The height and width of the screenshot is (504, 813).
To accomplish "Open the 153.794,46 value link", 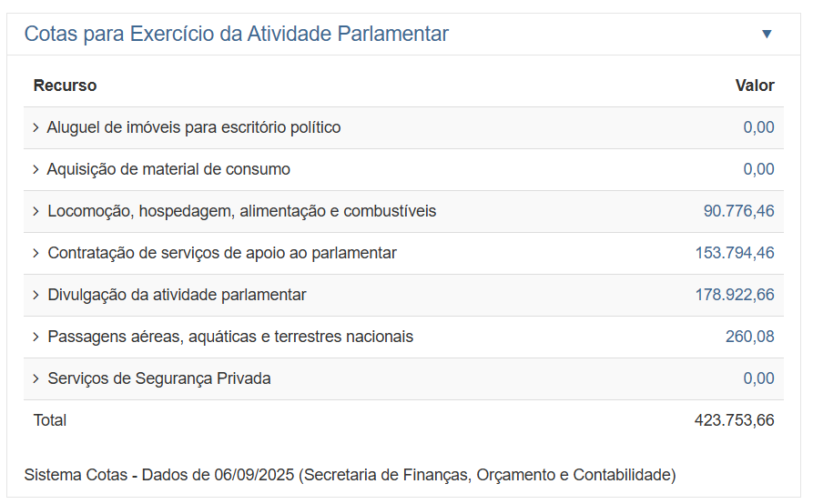I will click(x=734, y=253).
